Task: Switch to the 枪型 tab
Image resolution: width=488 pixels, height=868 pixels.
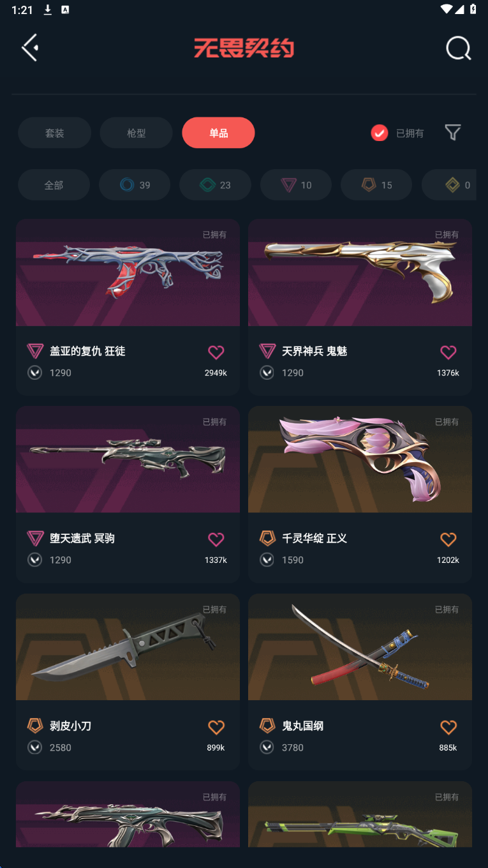Action: [136, 133]
